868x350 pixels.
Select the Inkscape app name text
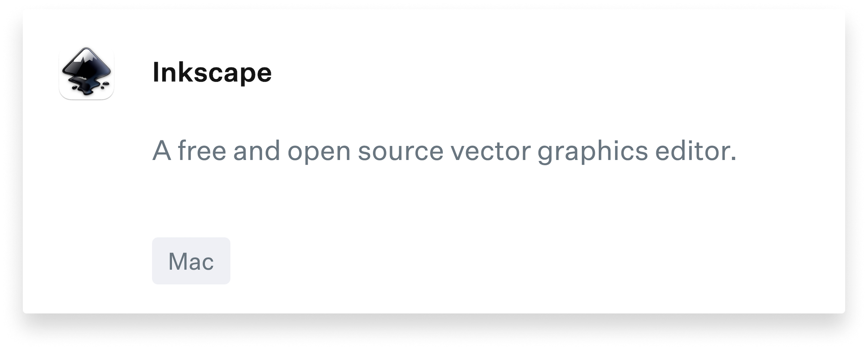[x=212, y=73]
